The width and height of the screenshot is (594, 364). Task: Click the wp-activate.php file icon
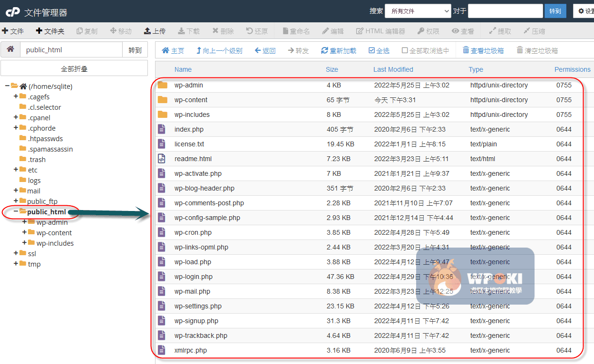click(x=162, y=173)
